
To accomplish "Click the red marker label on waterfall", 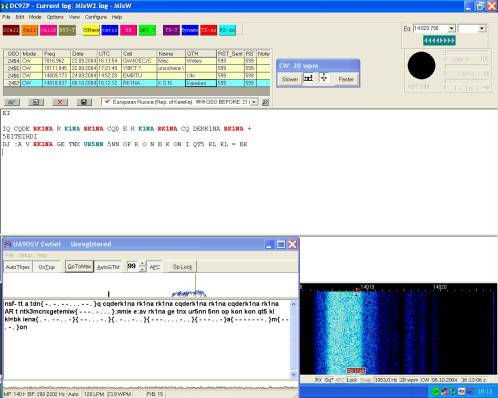I will 356,371.
